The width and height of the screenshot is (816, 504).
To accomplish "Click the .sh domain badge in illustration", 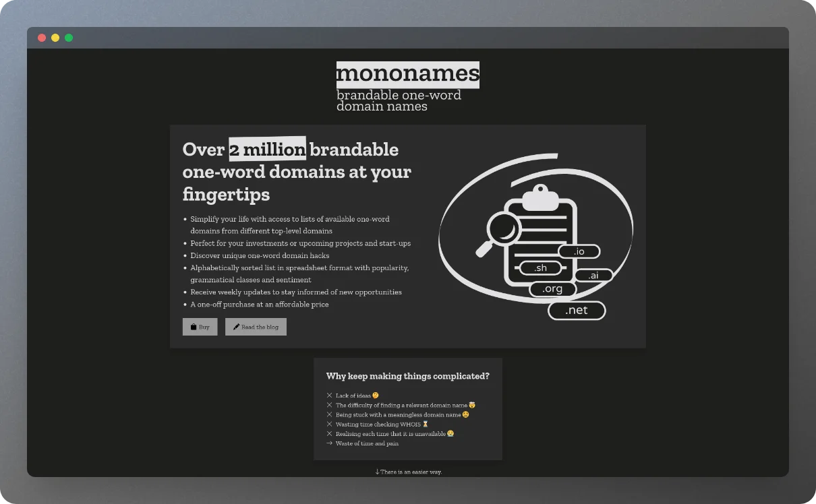I will 540,268.
